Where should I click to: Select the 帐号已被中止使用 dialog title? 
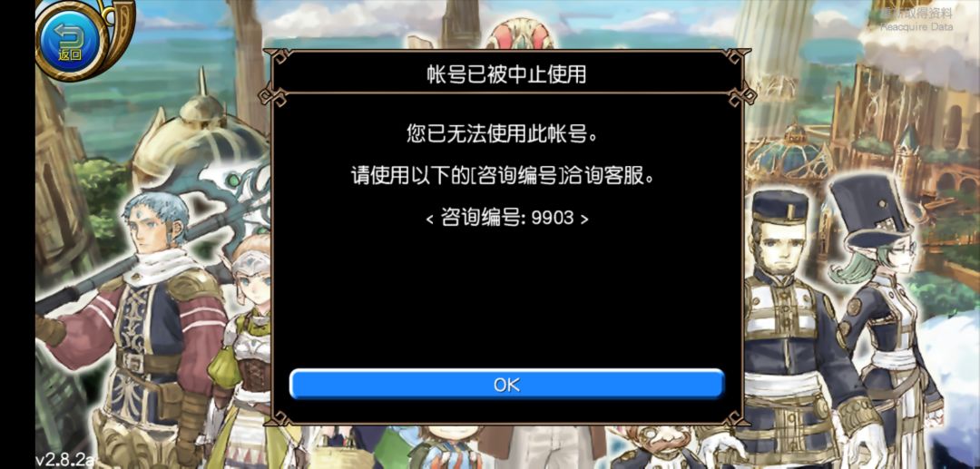tap(506, 75)
